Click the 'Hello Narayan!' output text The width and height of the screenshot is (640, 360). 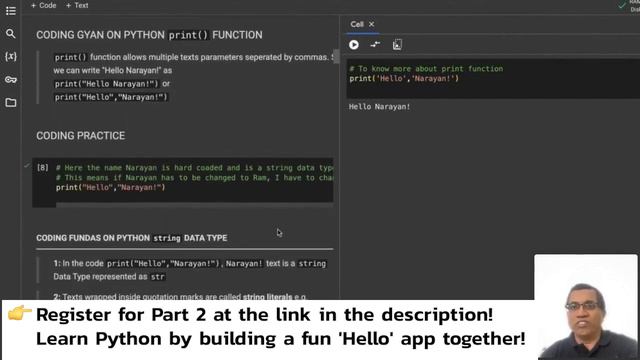[379, 107]
